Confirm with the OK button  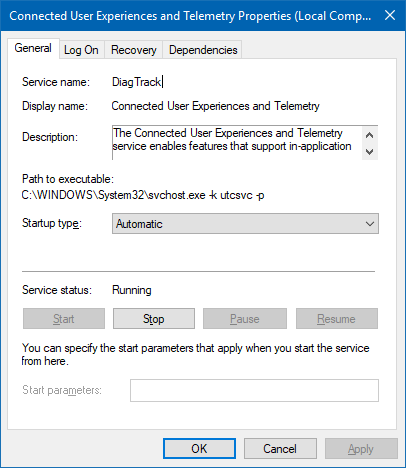tap(199, 449)
